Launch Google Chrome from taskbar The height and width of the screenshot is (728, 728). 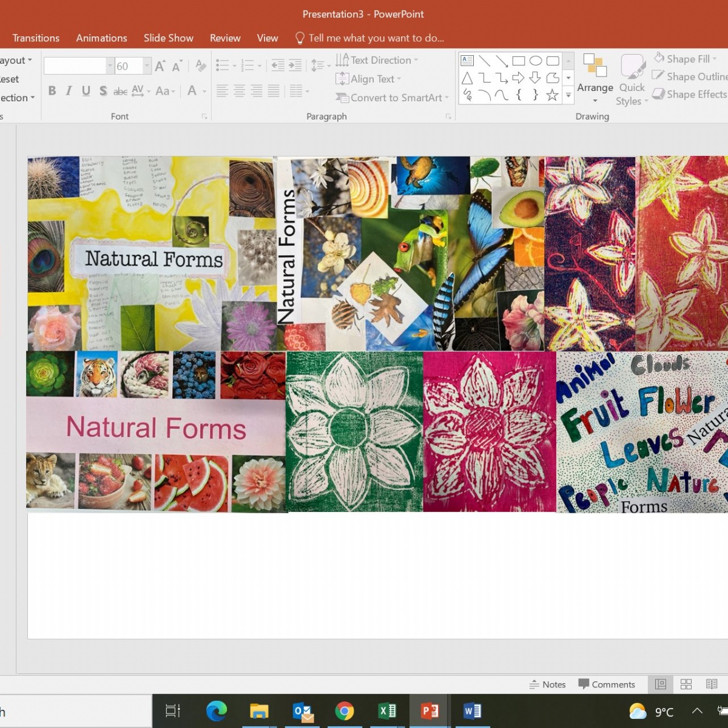pos(345,710)
